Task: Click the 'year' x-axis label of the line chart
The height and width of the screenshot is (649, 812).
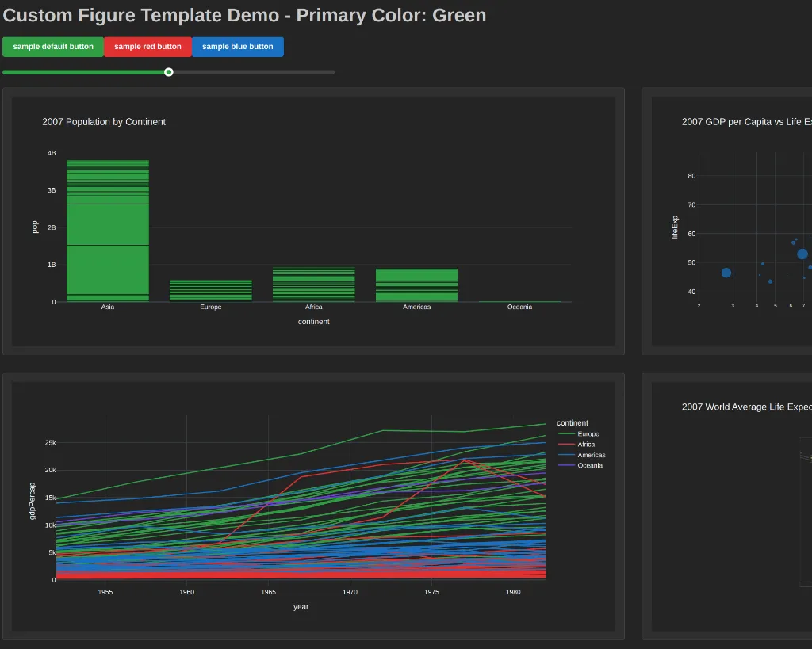Action: click(301, 607)
